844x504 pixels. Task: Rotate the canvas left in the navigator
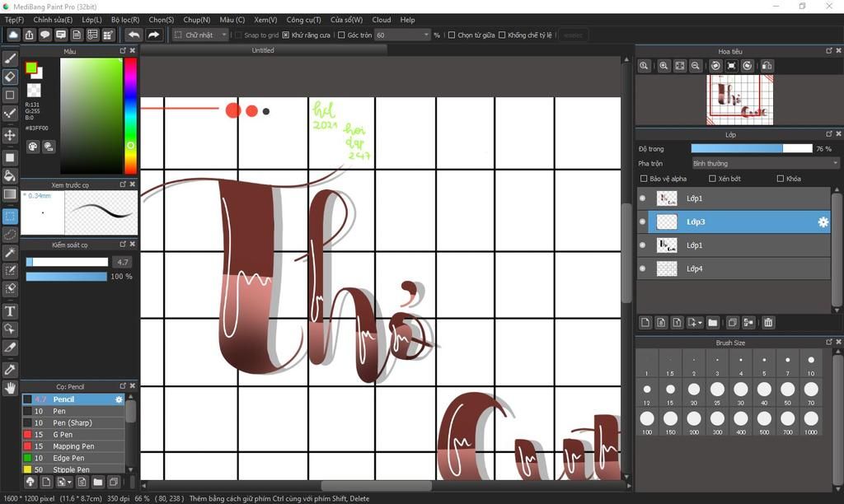(x=715, y=66)
